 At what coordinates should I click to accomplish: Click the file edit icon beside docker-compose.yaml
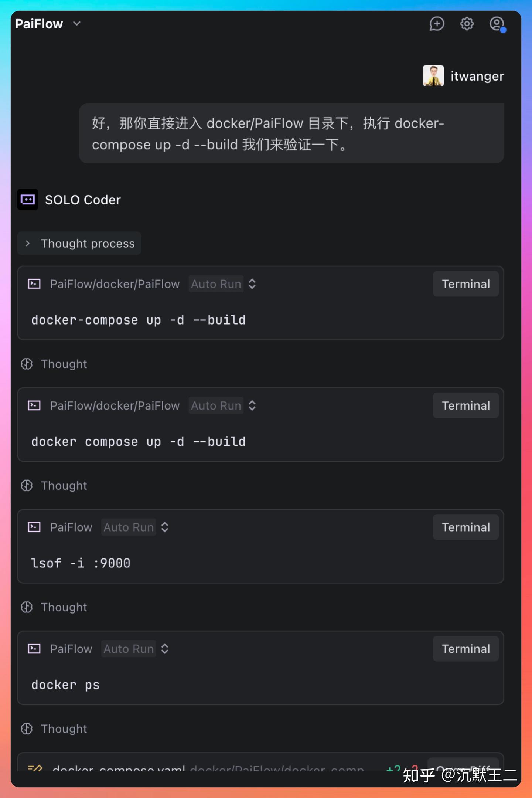(x=34, y=768)
